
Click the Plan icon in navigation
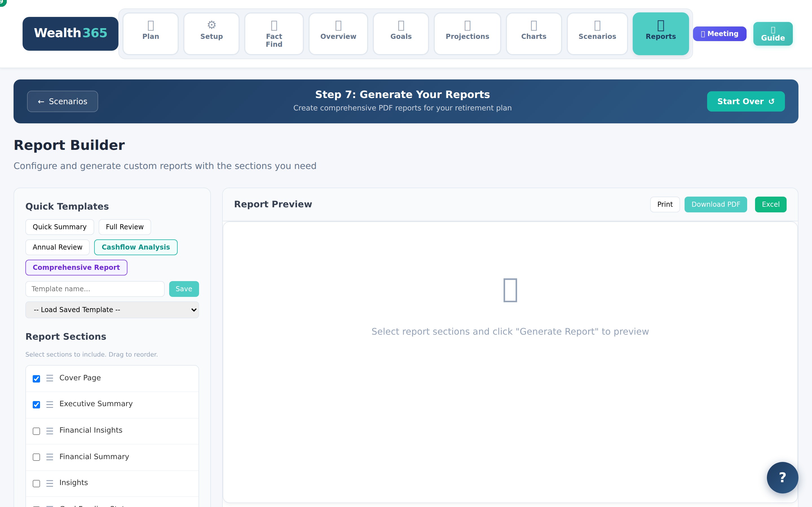pos(151,25)
